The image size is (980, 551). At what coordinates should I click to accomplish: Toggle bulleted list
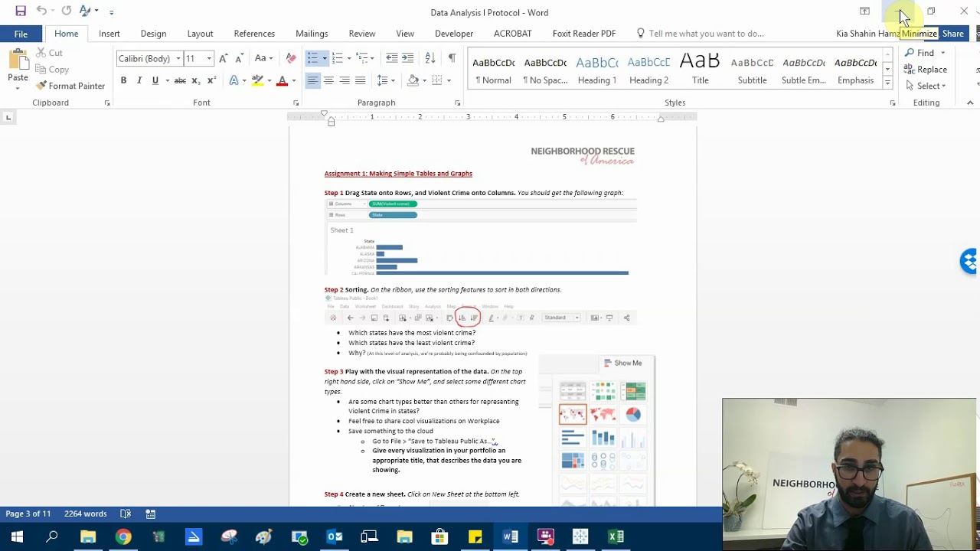(x=312, y=58)
